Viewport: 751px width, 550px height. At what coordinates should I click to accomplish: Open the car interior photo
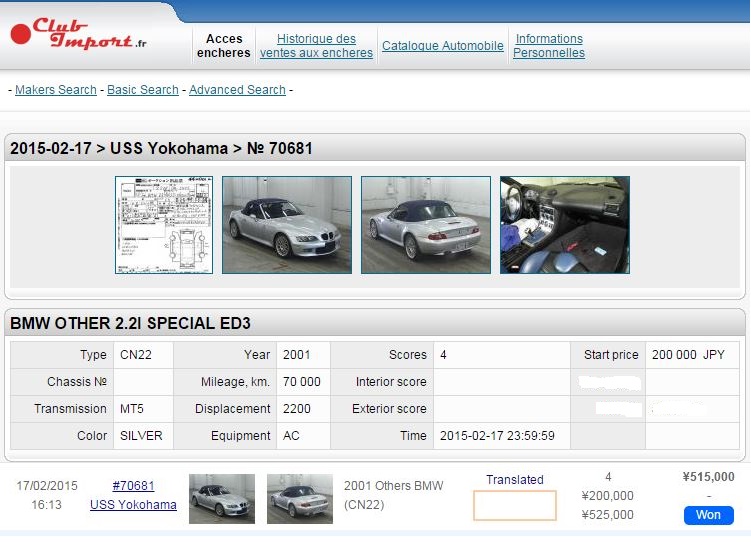click(x=565, y=225)
